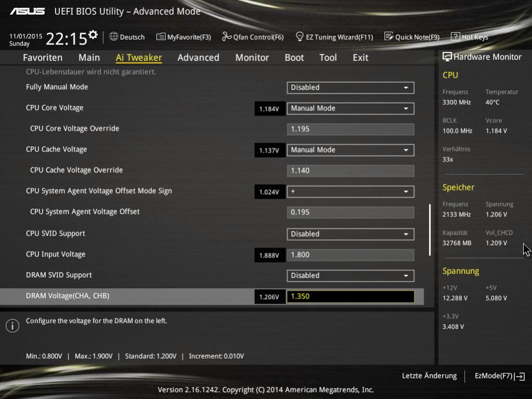The height and width of the screenshot is (399, 532).
Task: Open the System Agent Offset Mode Sign dropdown
Action: click(350, 191)
